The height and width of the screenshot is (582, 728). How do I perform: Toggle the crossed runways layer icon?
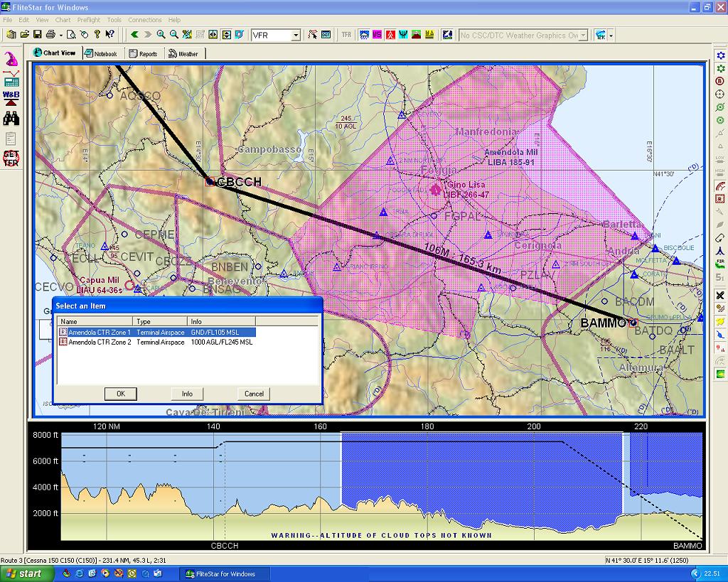point(720,295)
